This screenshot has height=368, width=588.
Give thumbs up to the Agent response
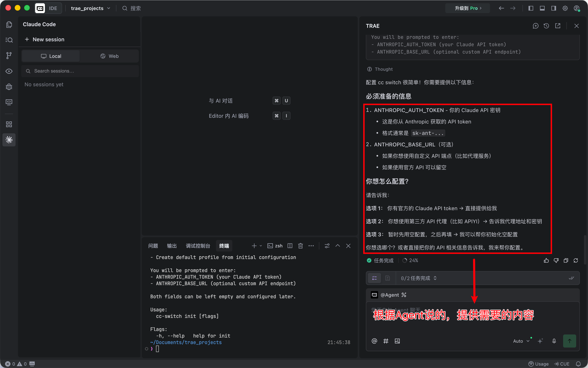point(546,260)
